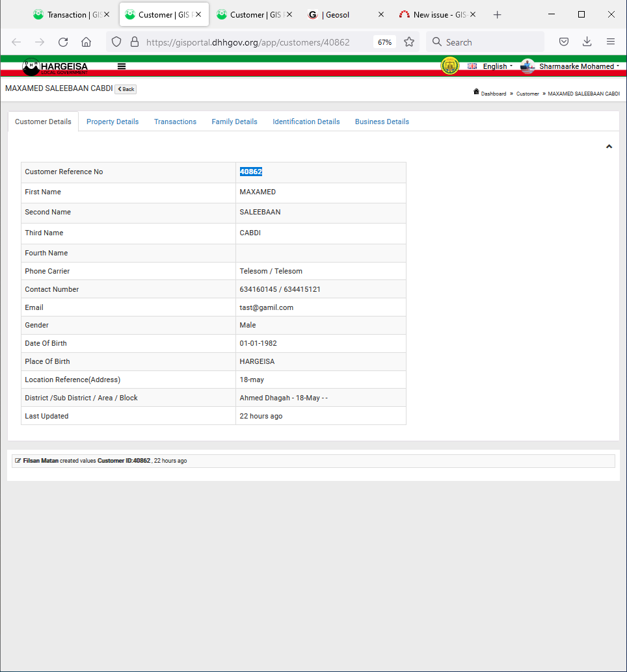Click the Back button
This screenshot has height=672, width=627.
tap(126, 89)
